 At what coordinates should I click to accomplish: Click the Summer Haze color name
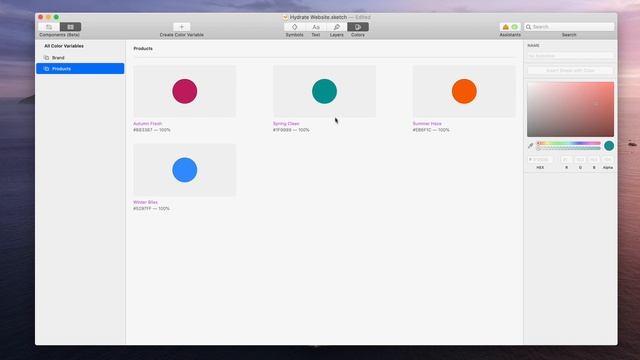[427, 123]
